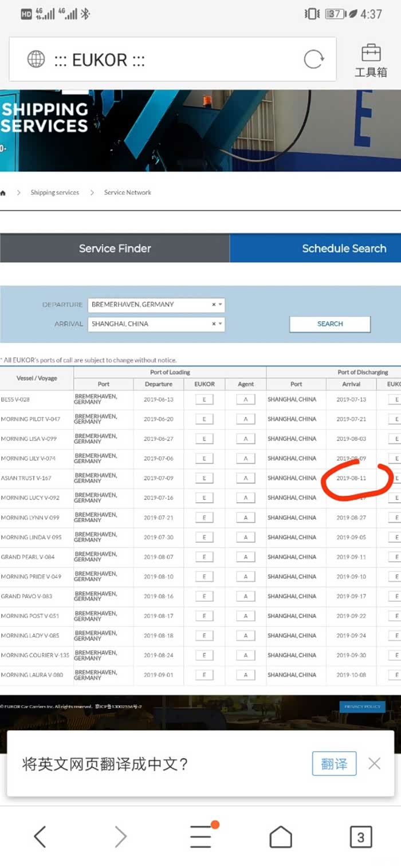This screenshot has height=868, width=401.
Task: Clear the Bremerhaven departure selection
Action: 214,305
